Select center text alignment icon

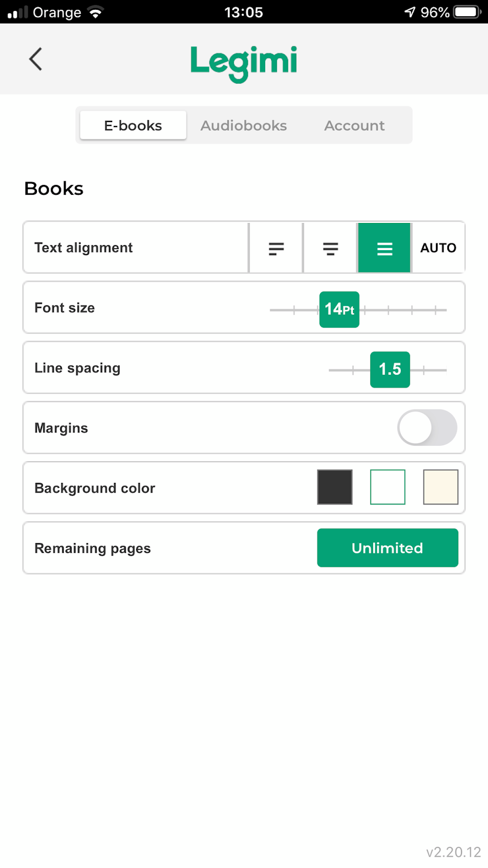pos(330,248)
